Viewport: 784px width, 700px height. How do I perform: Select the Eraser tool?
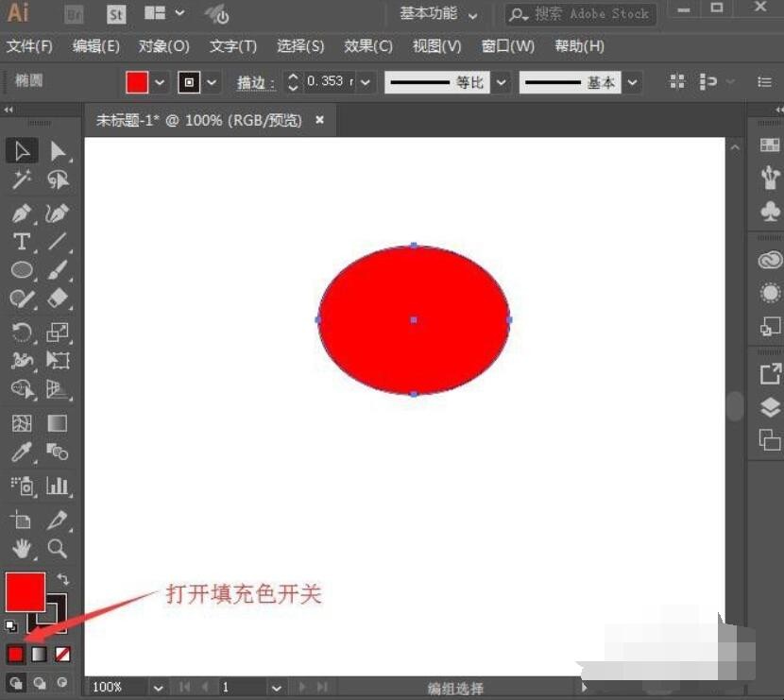(57, 299)
